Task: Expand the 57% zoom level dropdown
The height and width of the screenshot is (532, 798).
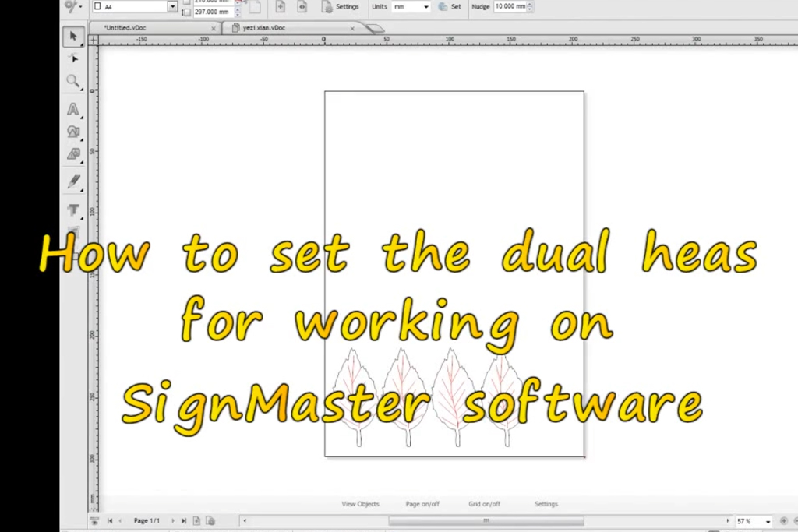Action: point(767,521)
